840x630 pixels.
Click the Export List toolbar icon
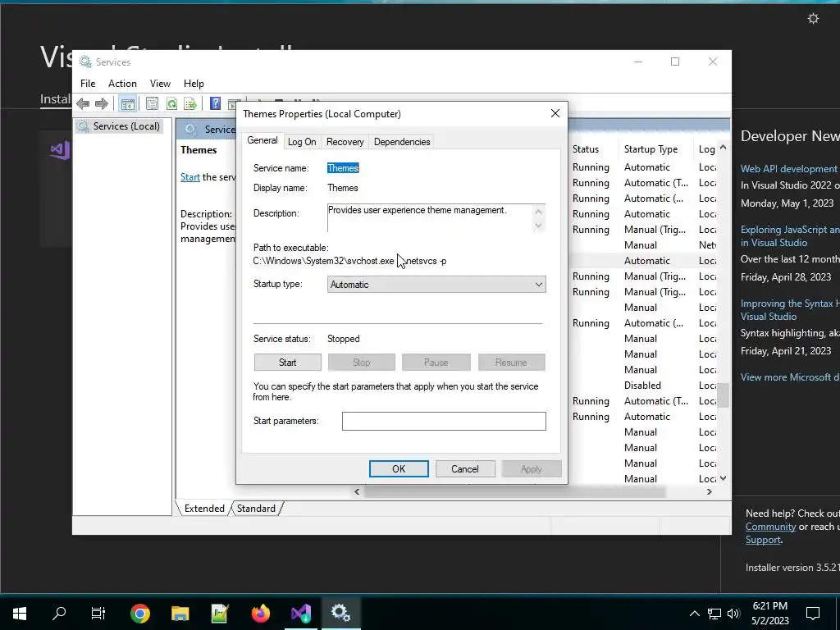(x=190, y=103)
